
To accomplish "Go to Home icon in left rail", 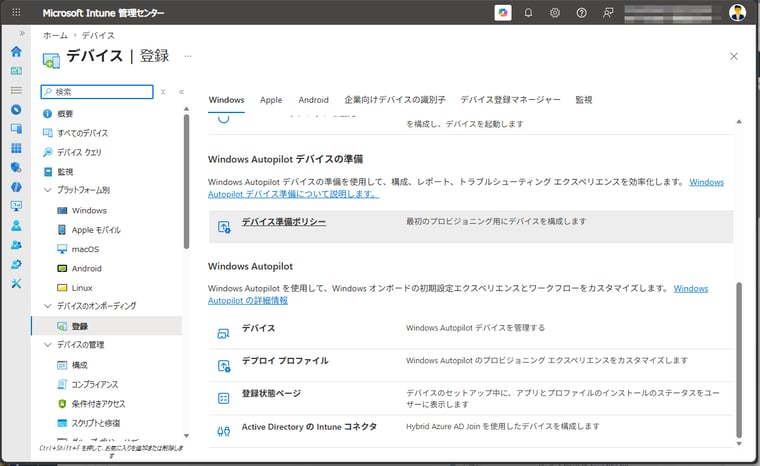I will pos(16,51).
